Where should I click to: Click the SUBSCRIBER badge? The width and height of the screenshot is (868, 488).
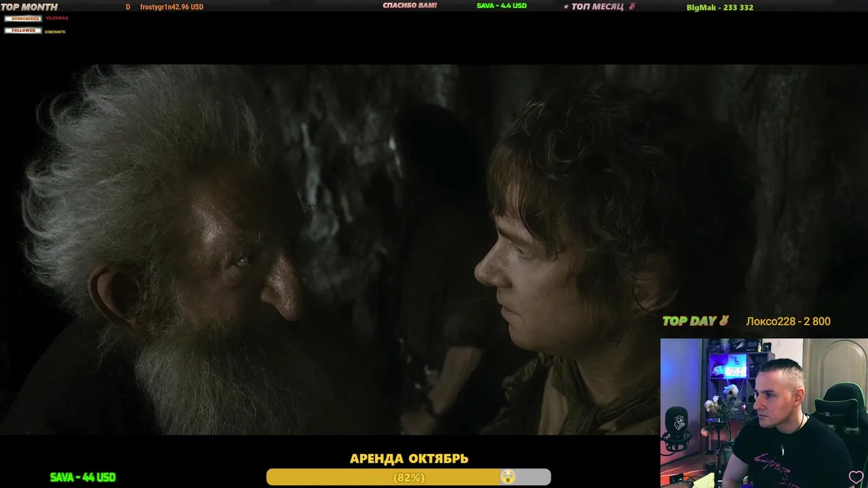[23, 18]
